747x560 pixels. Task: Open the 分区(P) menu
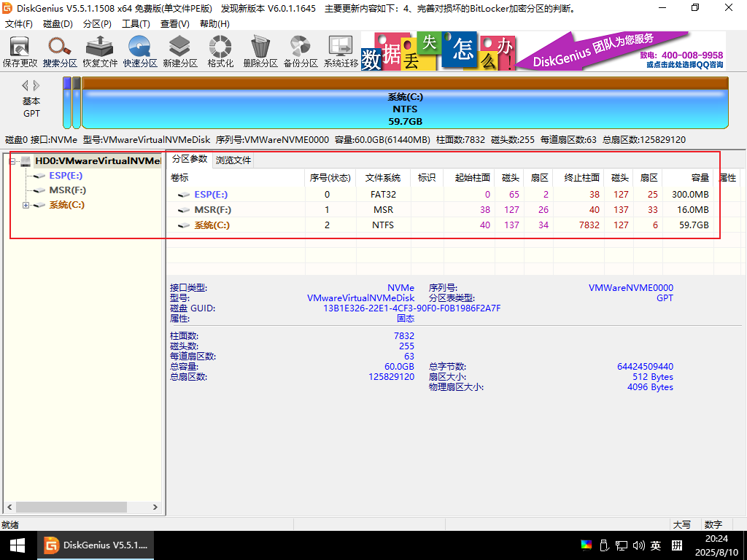click(x=97, y=24)
